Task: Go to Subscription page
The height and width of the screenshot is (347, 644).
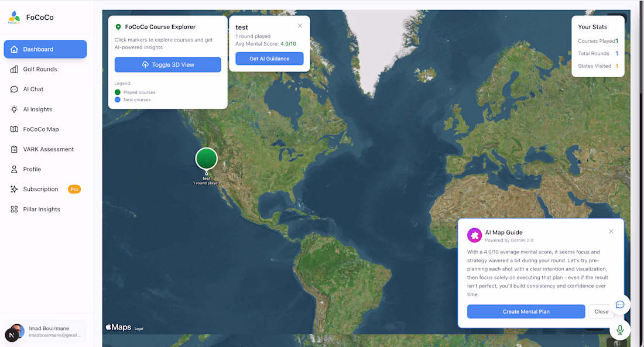Action: (x=45, y=189)
